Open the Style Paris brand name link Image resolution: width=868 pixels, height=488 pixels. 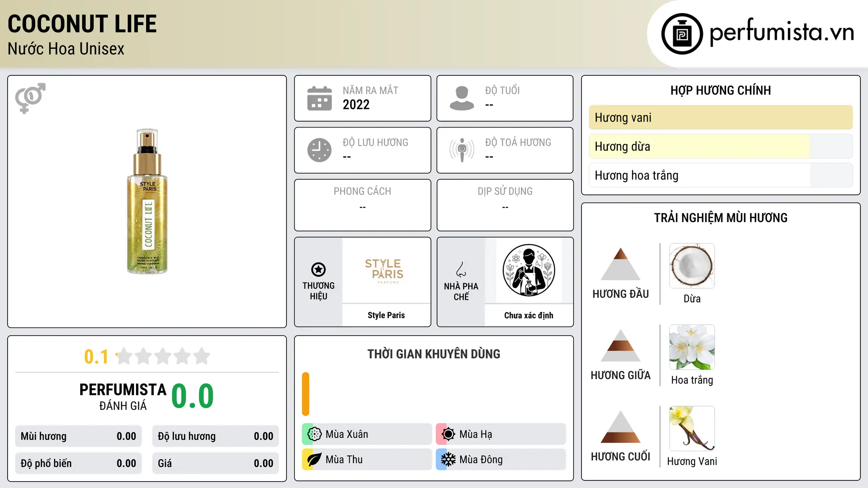[386, 315]
